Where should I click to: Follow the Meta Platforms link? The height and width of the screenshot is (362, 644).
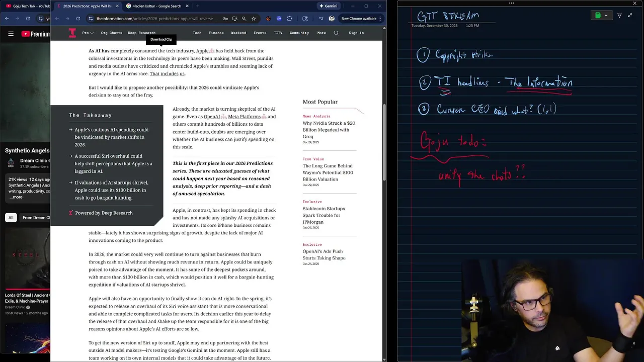[244, 117]
